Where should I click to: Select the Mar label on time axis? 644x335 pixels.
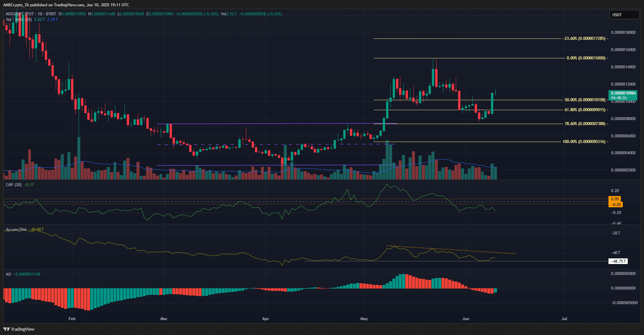click(x=164, y=319)
